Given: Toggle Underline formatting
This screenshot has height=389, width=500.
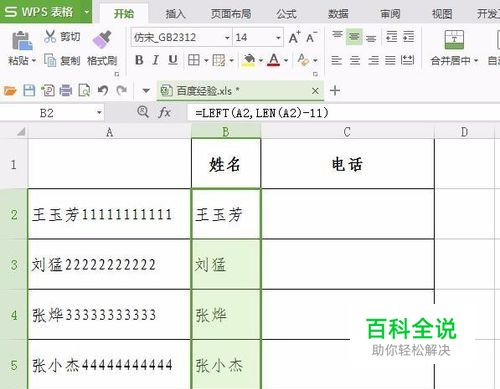Looking at the screenshot, I should click(172, 60).
